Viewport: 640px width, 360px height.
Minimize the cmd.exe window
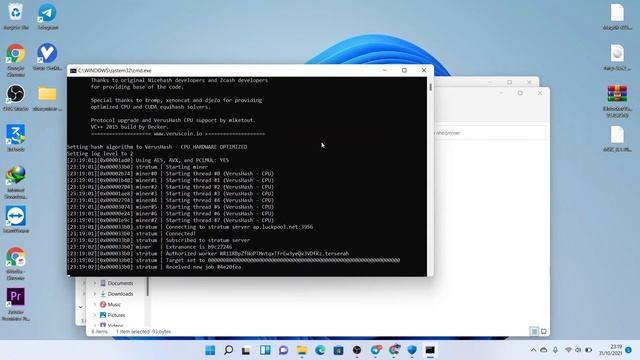coord(385,70)
